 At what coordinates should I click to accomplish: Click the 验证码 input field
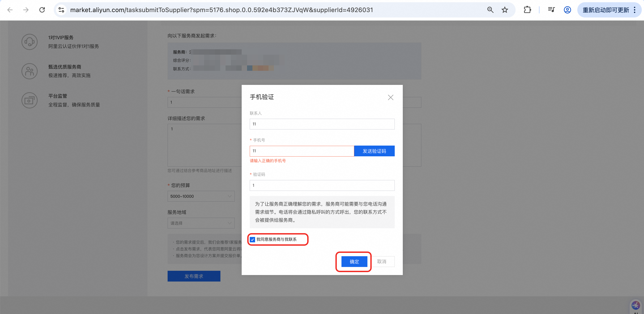pyautogui.click(x=322, y=185)
